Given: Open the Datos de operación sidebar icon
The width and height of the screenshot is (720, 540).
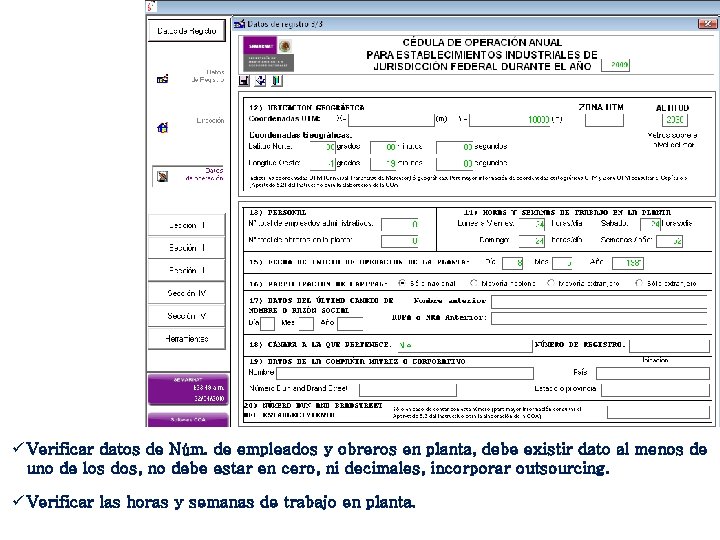Looking at the screenshot, I should click(163, 176).
